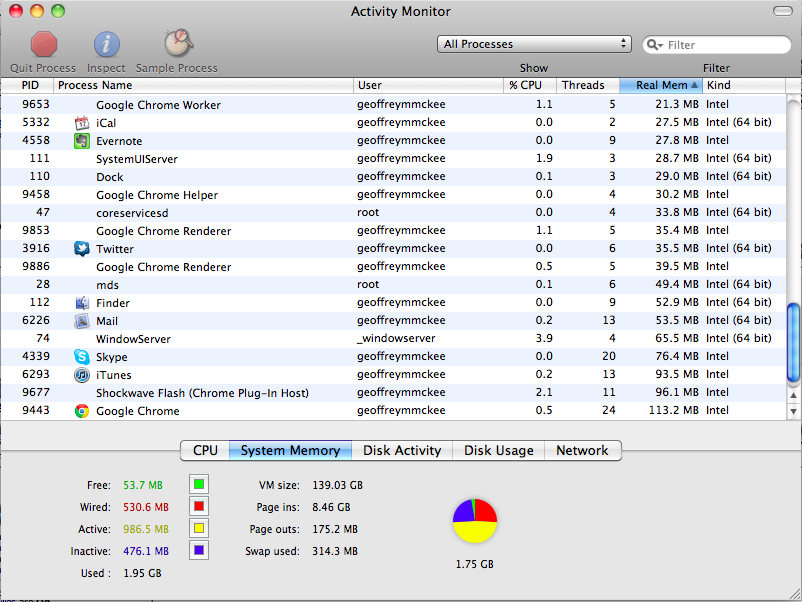Select the WindowServer process row

point(393,339)
